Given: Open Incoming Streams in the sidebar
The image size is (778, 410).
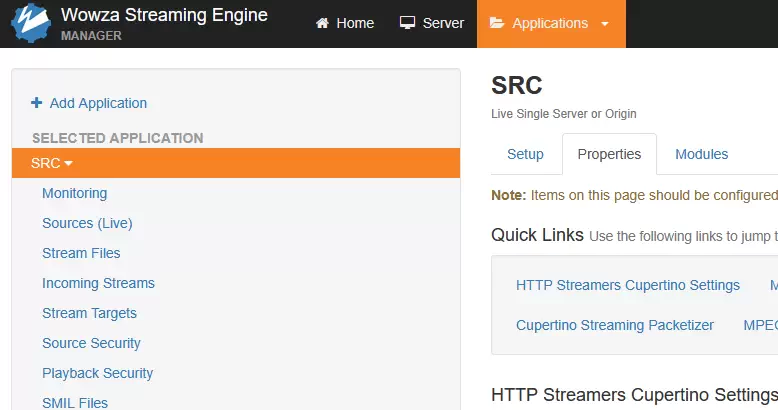Looking at the screenshot, I should 98,283.
